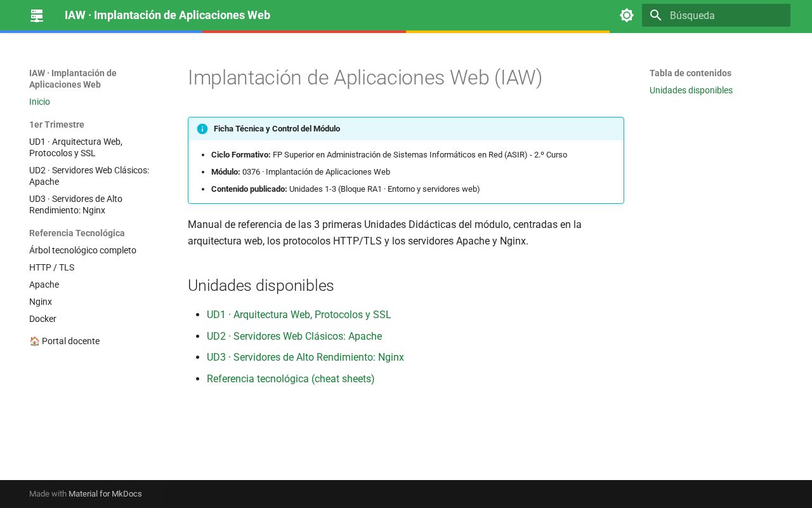This screenshot has width=812, height=508.
Task: Click the Módulo 0376 line in the info box
Action: (x=301, y=171)
